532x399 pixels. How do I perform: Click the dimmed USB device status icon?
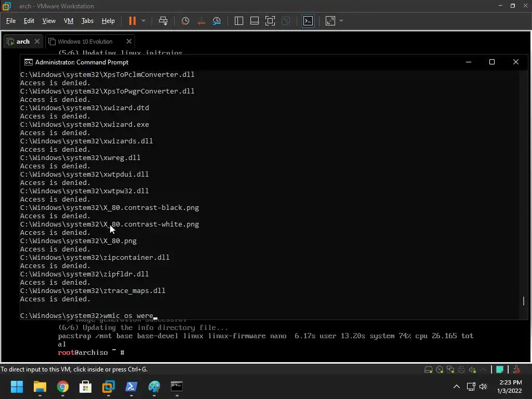(484, 369)
